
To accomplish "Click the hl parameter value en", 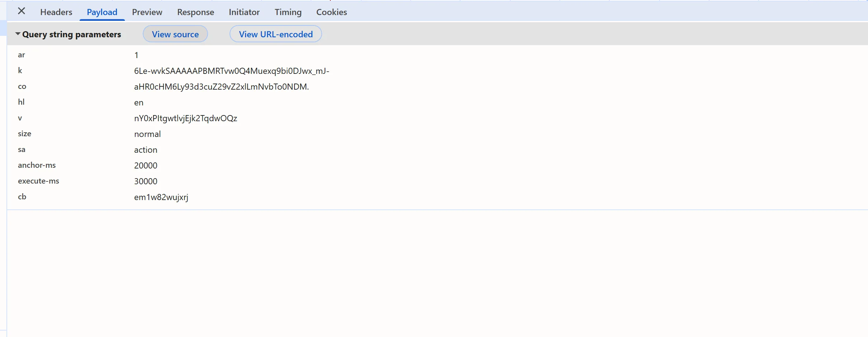I will point(139,103).
